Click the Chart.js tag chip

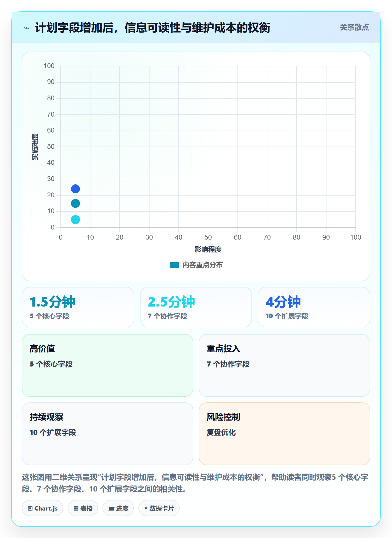click(x=43, y=508)
